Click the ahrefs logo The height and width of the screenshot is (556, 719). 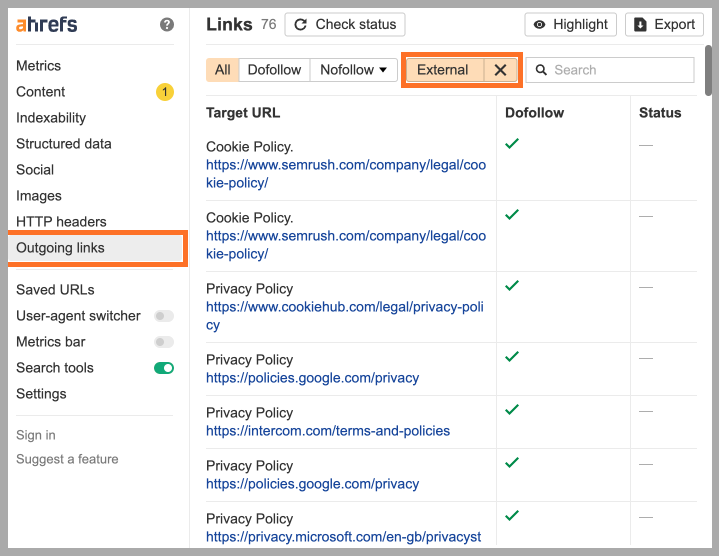pos(46,24)
